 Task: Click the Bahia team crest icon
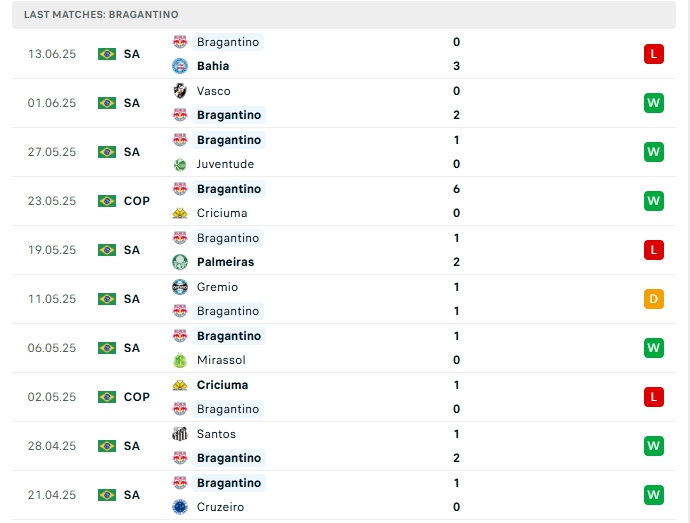(x=180, y=66)
